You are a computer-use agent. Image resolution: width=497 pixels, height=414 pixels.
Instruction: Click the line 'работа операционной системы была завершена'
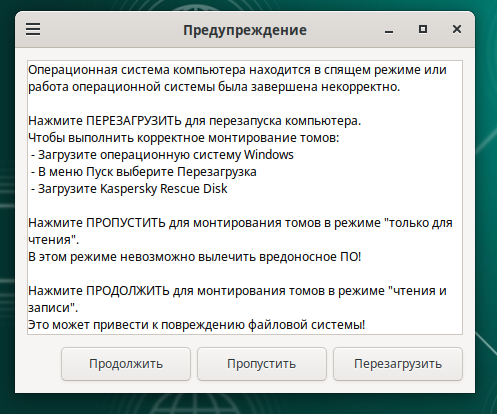coord(214,87)
